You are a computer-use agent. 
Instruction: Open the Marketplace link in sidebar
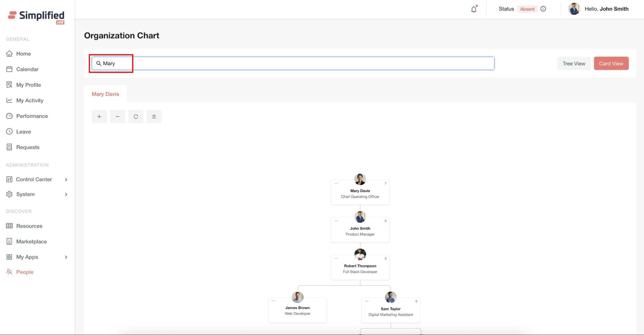tap(31, 242)
